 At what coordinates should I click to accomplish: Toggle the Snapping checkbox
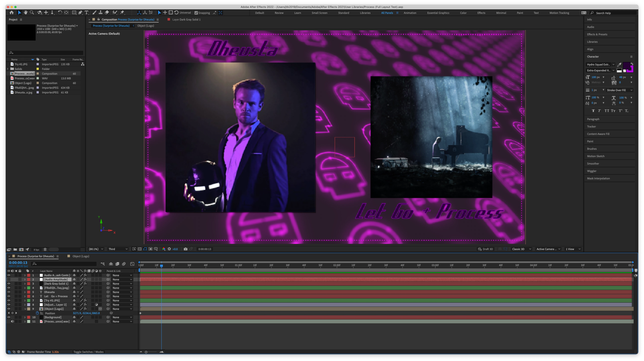tap(196, 13)
